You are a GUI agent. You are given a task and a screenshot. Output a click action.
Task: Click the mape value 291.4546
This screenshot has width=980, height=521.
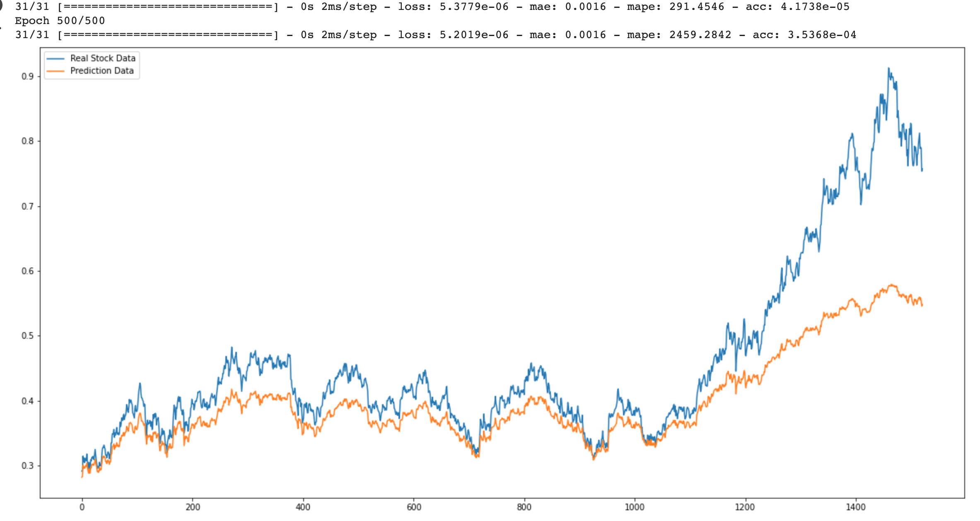pos(697,7)
